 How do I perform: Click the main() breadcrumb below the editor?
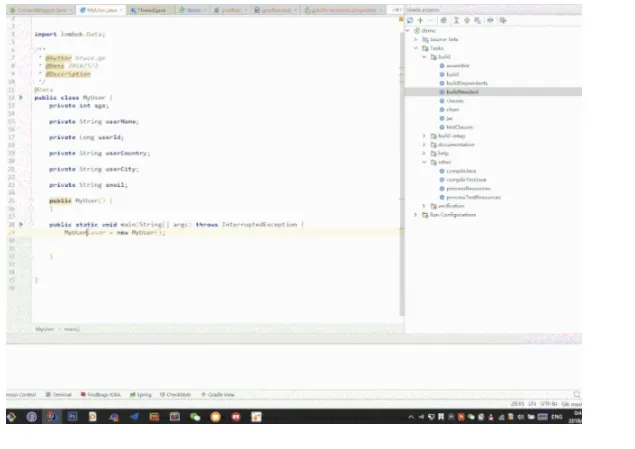point(72,329)
